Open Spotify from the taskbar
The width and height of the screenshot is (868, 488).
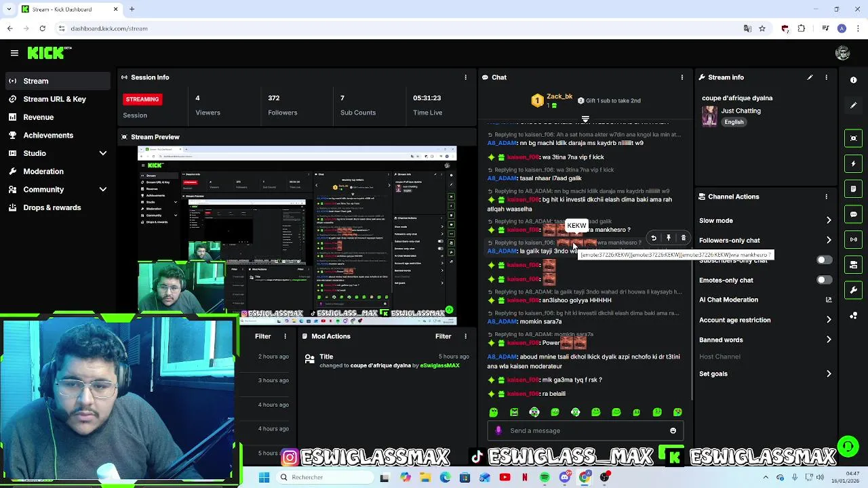(x=545, y=477)
